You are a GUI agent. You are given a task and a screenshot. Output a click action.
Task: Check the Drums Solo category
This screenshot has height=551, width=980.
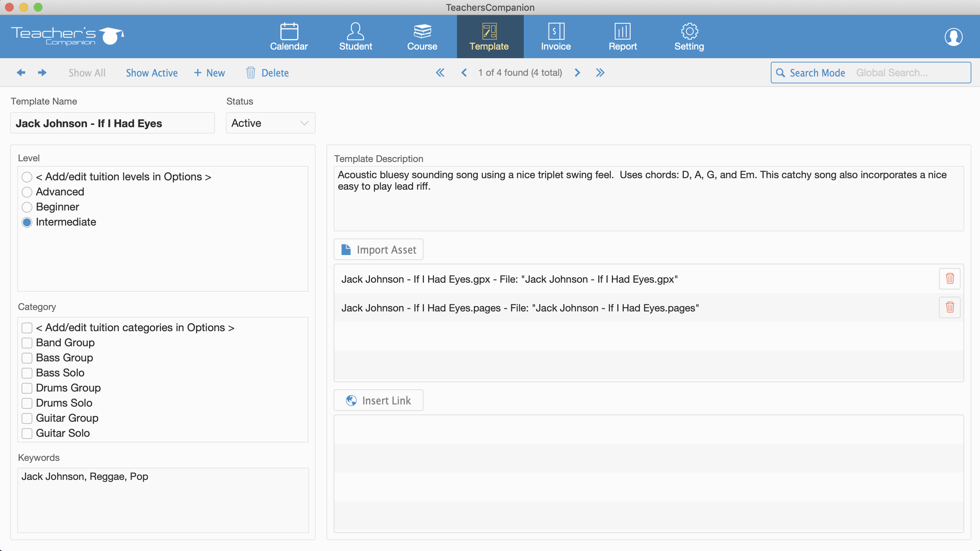(x=27, y=403)
